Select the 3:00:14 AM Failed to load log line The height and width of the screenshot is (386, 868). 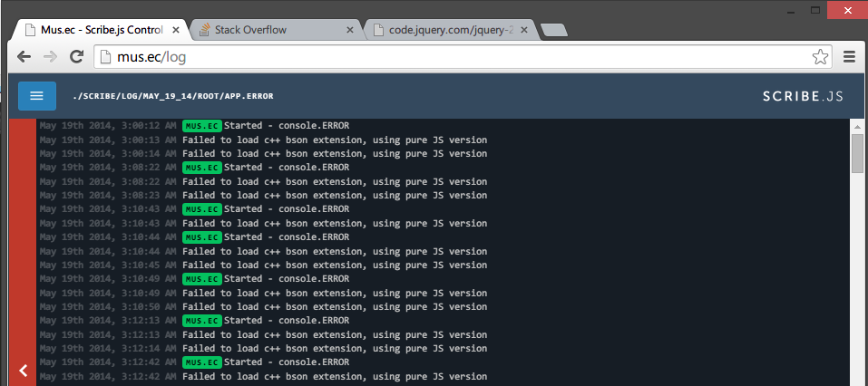click(x=264, y=154)
